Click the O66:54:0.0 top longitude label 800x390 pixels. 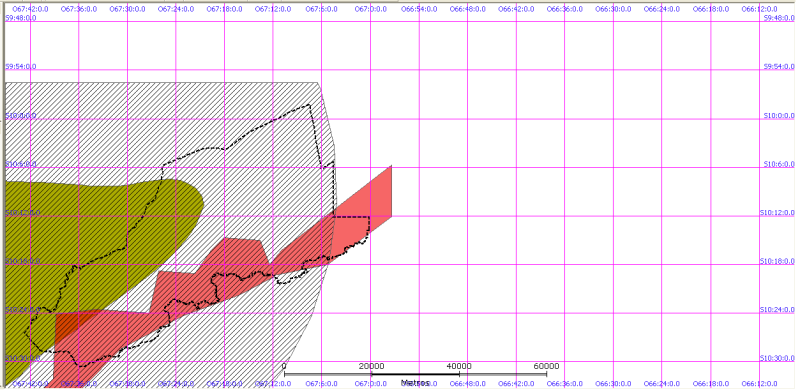[418, 9]
